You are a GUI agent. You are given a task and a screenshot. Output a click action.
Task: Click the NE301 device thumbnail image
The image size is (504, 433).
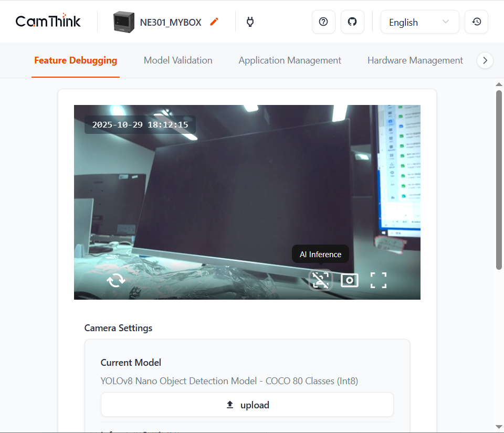[x=124, y=22]
